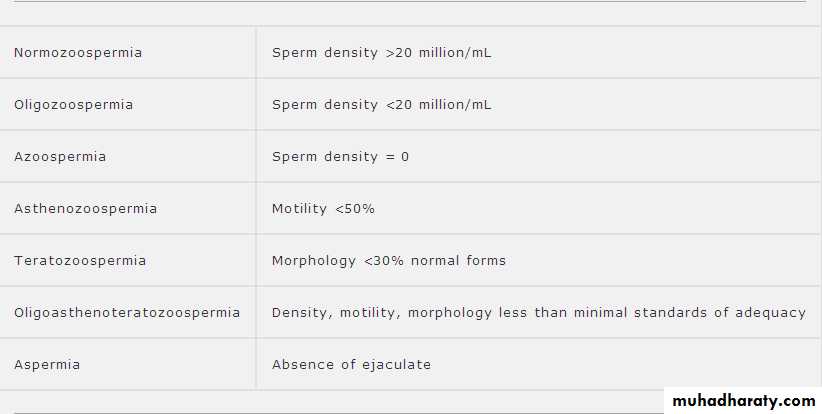The image size is (822, 414).
Task: Click the 'Absence of ejaculate' definition
Action: pyautogui.click(x=351, y=365)
